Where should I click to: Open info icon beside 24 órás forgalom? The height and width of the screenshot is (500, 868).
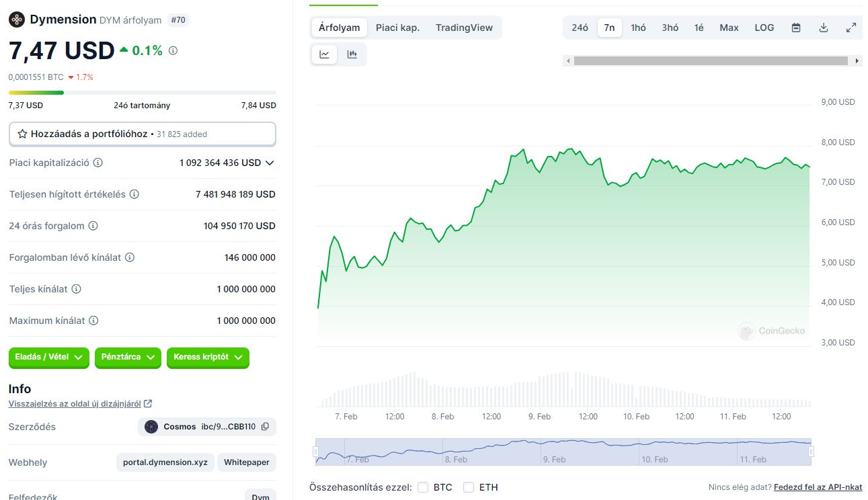pyautogui.click(x=93, y=226)
